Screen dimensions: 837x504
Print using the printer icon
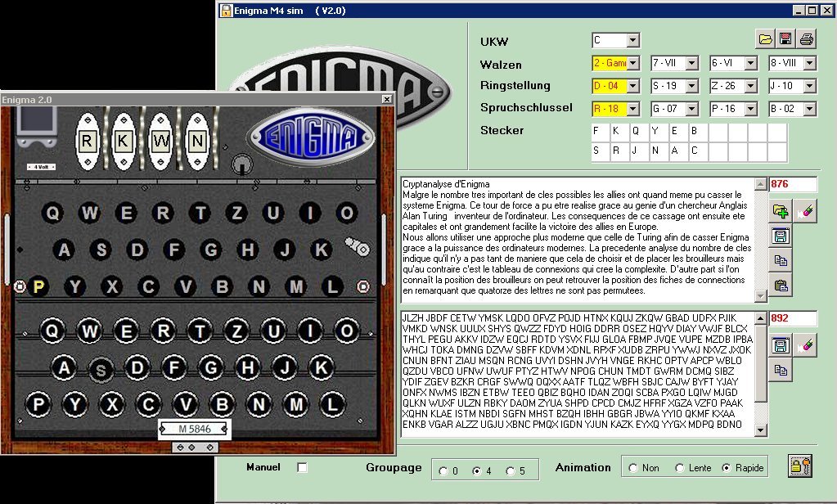[x=807, y=39]
